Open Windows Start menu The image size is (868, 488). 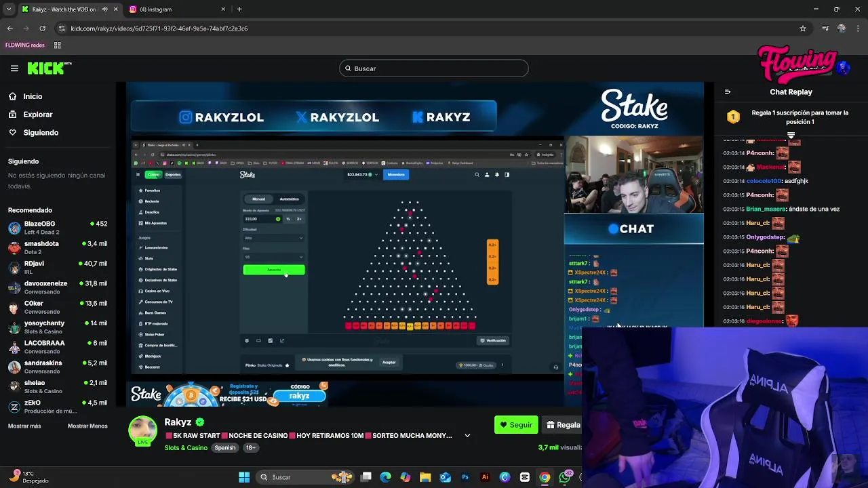[244, 477]
